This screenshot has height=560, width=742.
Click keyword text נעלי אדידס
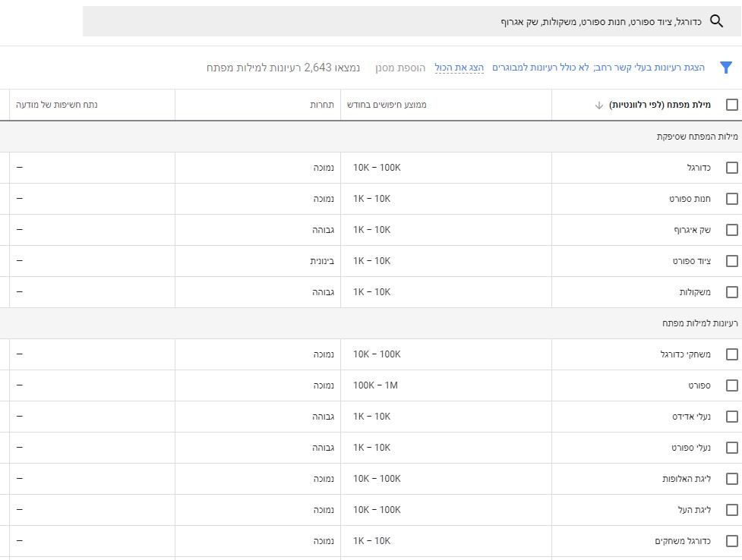click(691, 417)
